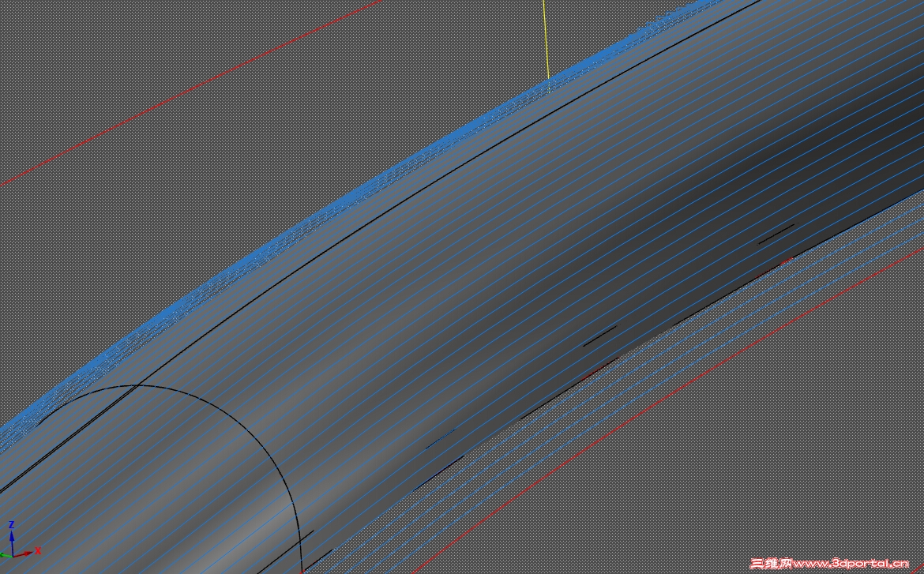Pick the red line below the tube surface
The image size is (924, 574).
pyautogui.click(x=667, y=408)
